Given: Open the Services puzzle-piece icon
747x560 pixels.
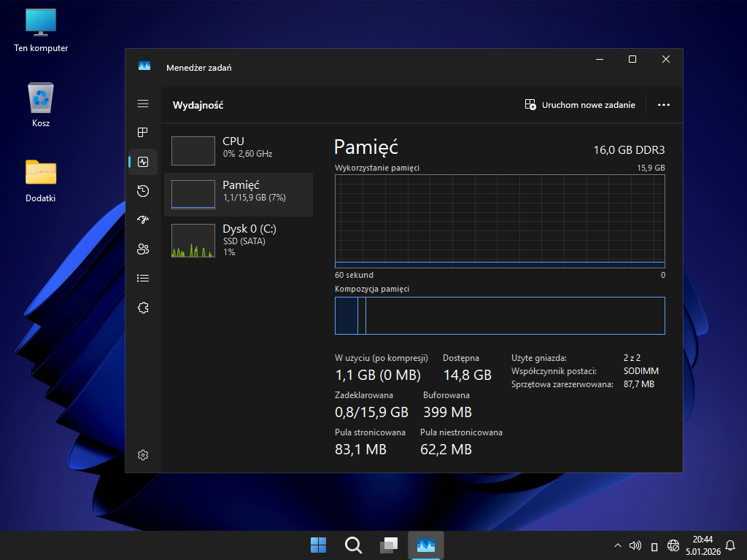Looking at the screenshot, I should pos(143,308).
